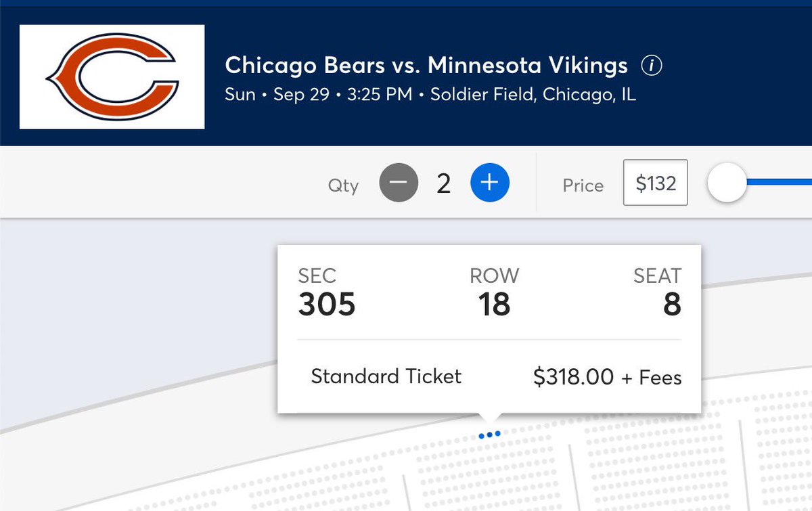The width and height of the screenshot is (812, 511).
Task: Click the Chicago Bears team logo
Action: 112,76
